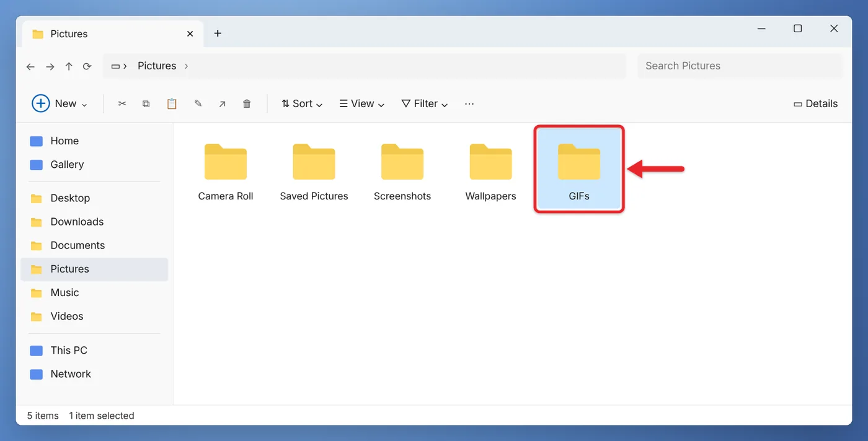Click the Delete trash icon
Image resolution: width=868 pixels, height=441 pixels.
point(247,103)
